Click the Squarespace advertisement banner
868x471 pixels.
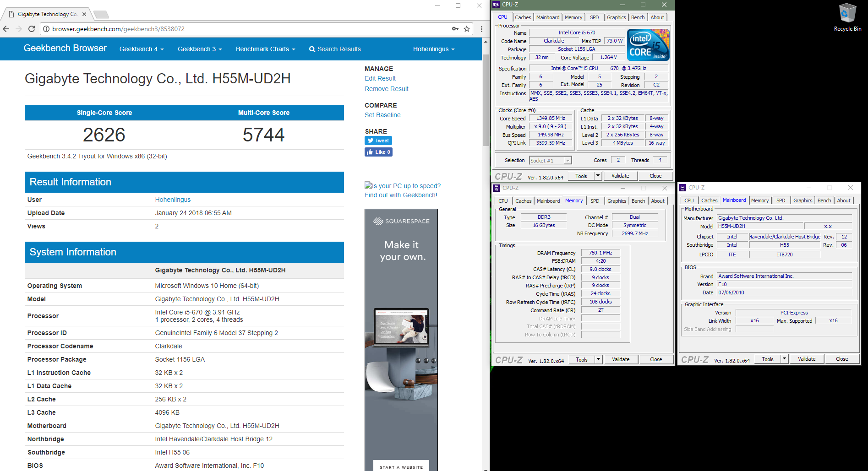coord(401,340)
